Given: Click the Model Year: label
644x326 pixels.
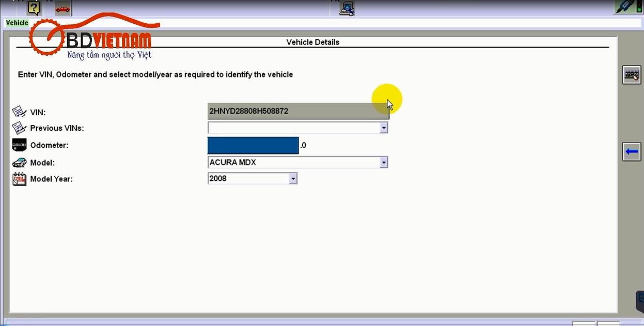Looking at the screenshot, I should coord(51,179).
